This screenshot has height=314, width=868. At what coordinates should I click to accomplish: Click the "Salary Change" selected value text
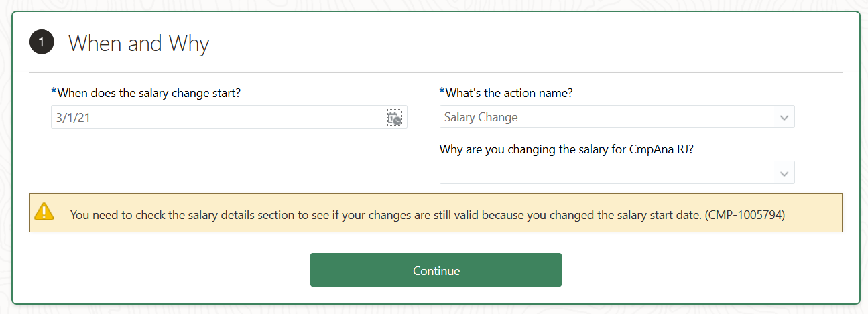pyautogui.click(x=481, y=117)
